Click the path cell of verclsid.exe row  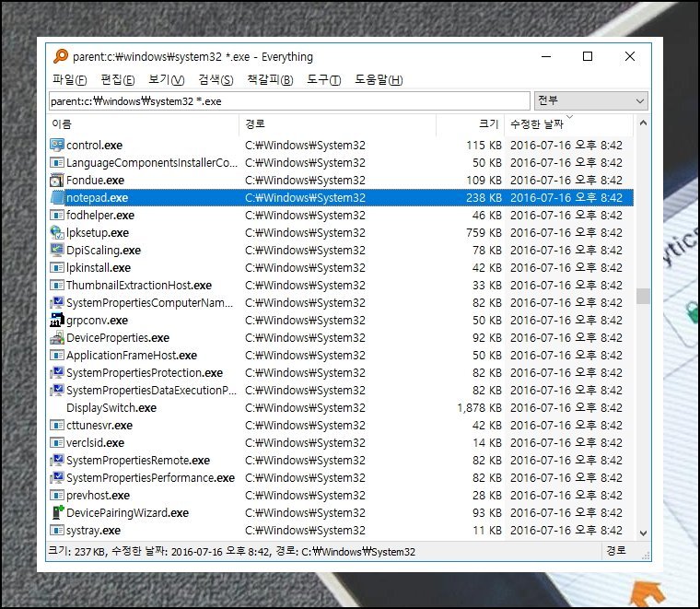click(306, 442)
